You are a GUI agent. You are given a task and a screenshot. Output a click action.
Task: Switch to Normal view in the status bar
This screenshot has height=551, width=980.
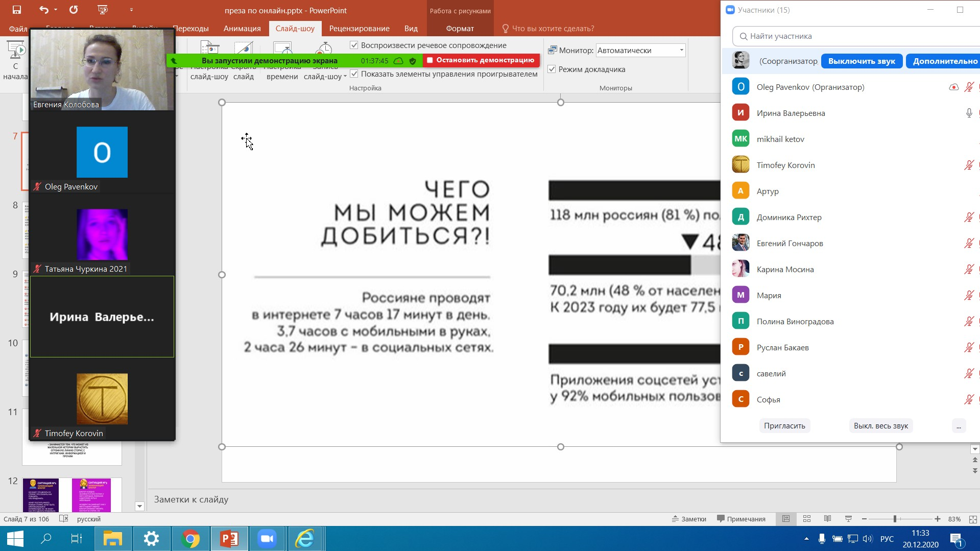pyautogui.click(x=786, y=519)
